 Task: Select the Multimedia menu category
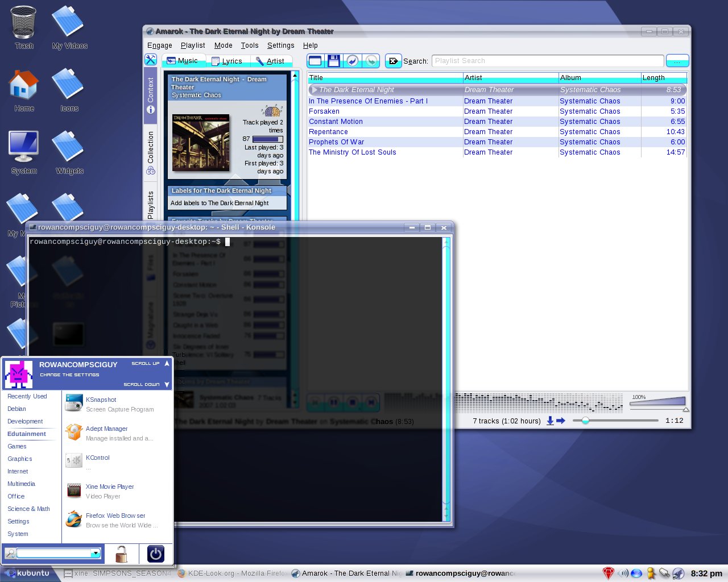pos(21,484)
